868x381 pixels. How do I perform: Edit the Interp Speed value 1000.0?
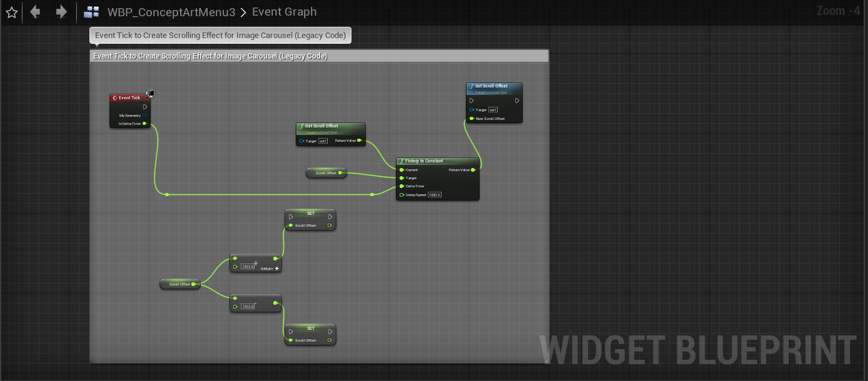435,195
